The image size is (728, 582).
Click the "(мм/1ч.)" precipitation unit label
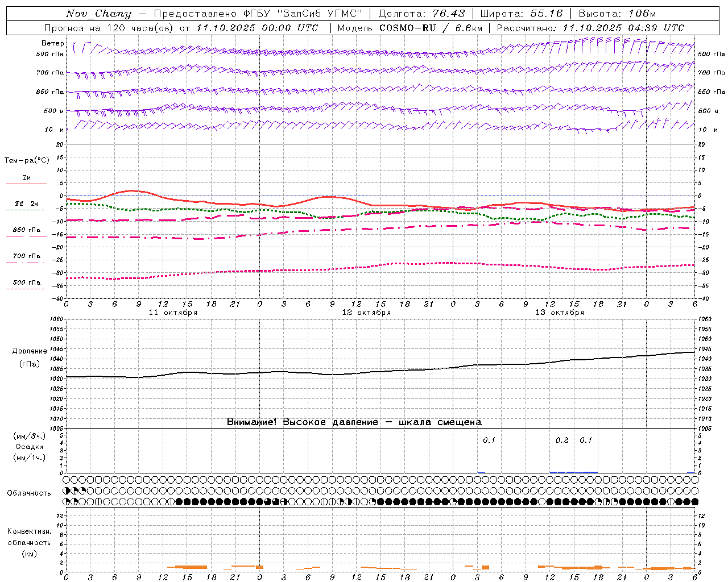point(29,458)
